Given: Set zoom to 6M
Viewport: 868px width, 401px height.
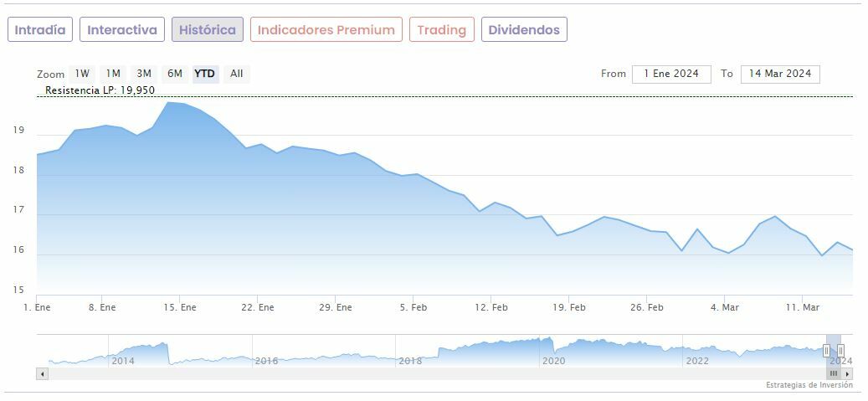Looking at the screenshot, I should [x=174, y=74].
